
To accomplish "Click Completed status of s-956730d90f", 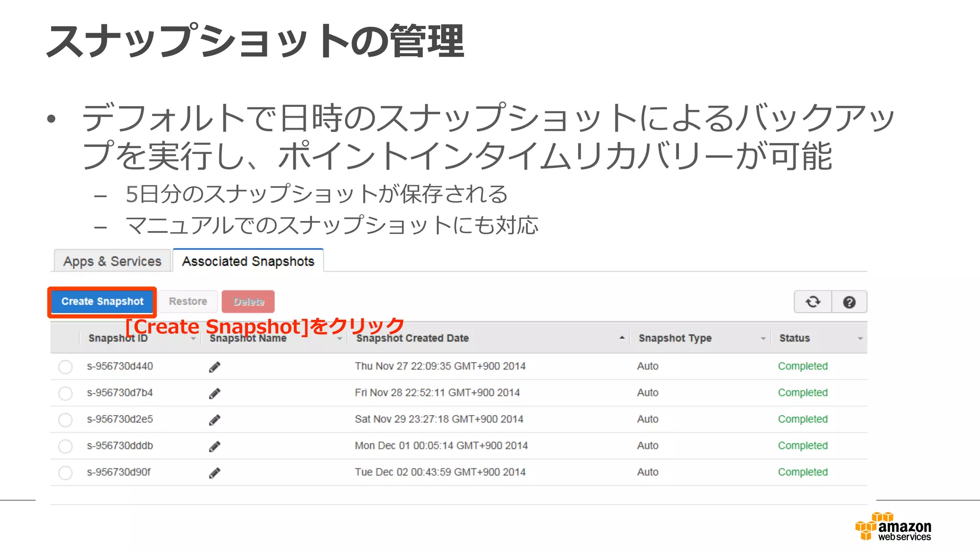I will coord(802,472).
